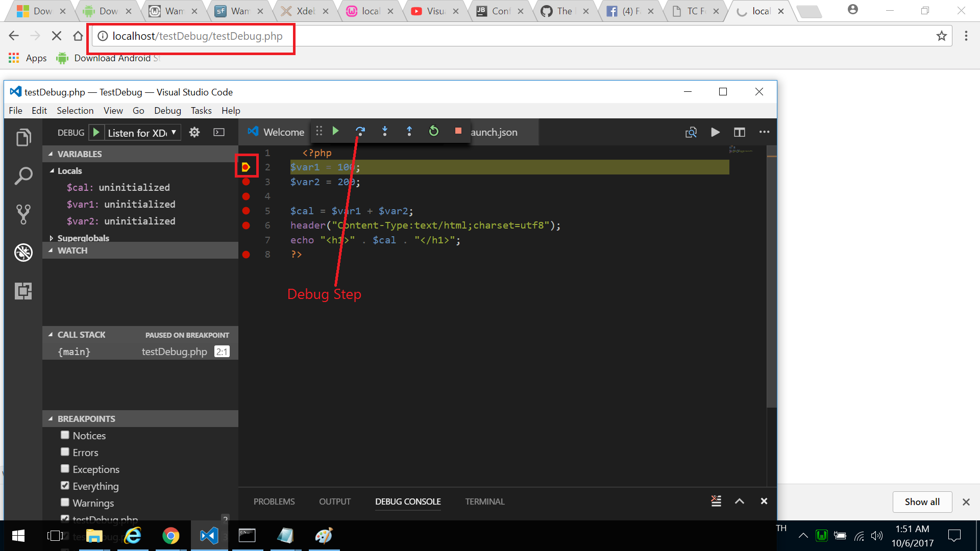The image size is (980, 551).
Task: Restart debugging with the restart icon
Action: pyautogui.click(x=433, y=131)
